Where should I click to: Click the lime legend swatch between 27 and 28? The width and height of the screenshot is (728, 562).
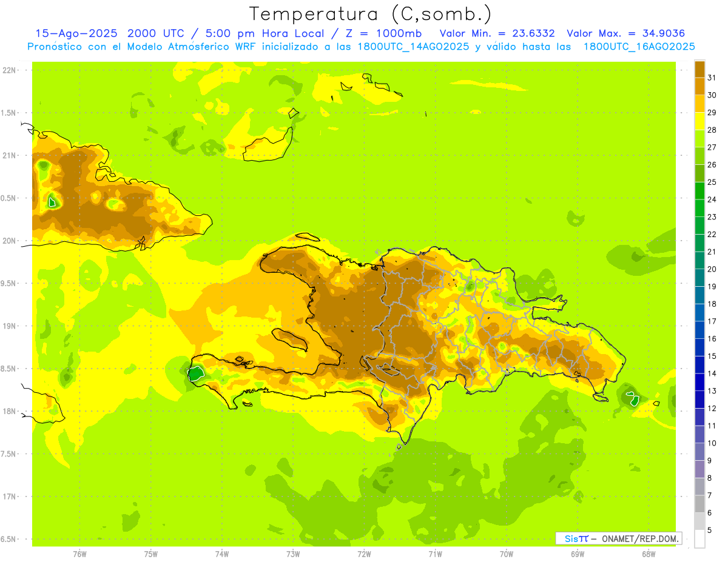point(699,139)
